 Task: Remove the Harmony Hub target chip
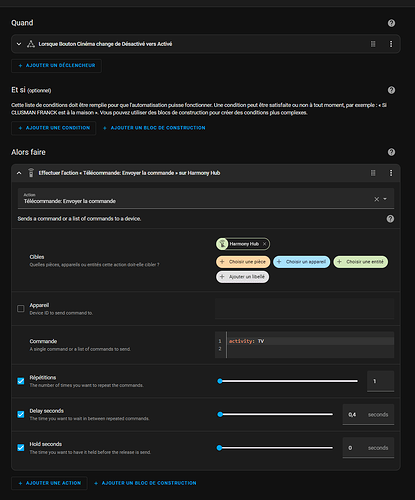coord(264,244)
